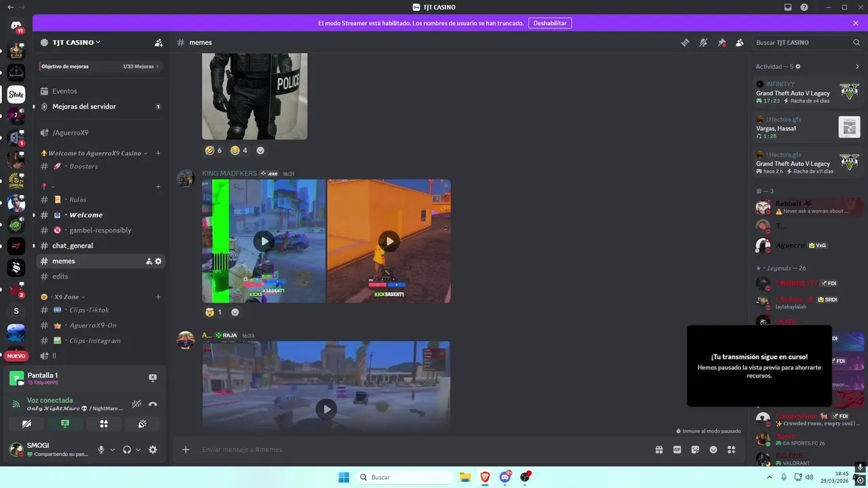Image resolution: width=868 pixels, height=488 pixels.
Task: Open the inbox icon in the title bar
Action: coord(788,7)
